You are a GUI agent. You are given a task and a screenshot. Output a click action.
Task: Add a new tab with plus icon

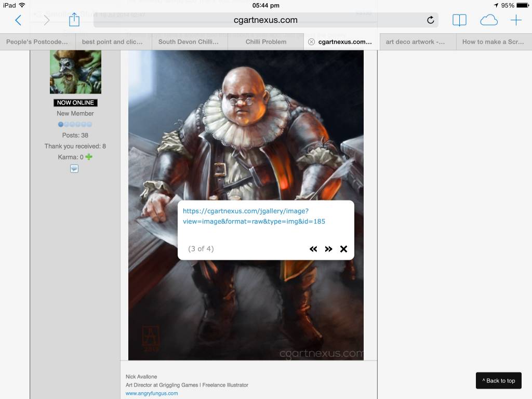pos(516,20)
